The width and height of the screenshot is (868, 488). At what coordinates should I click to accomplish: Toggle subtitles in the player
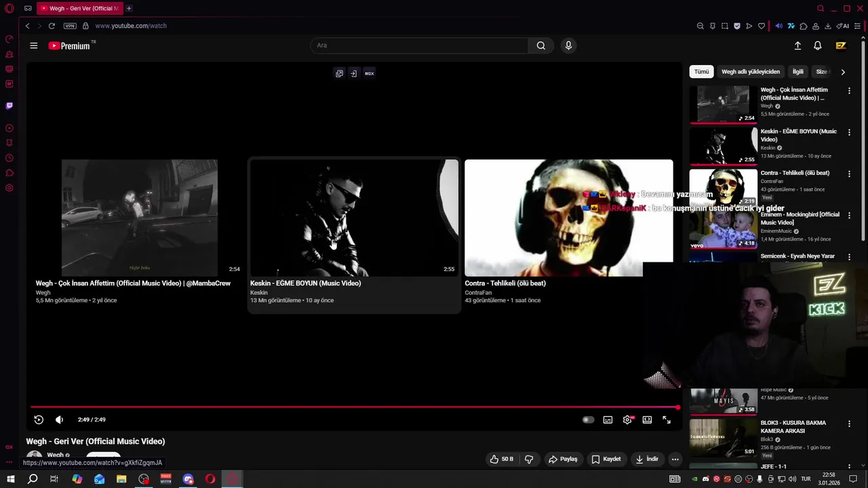point(608,420)
